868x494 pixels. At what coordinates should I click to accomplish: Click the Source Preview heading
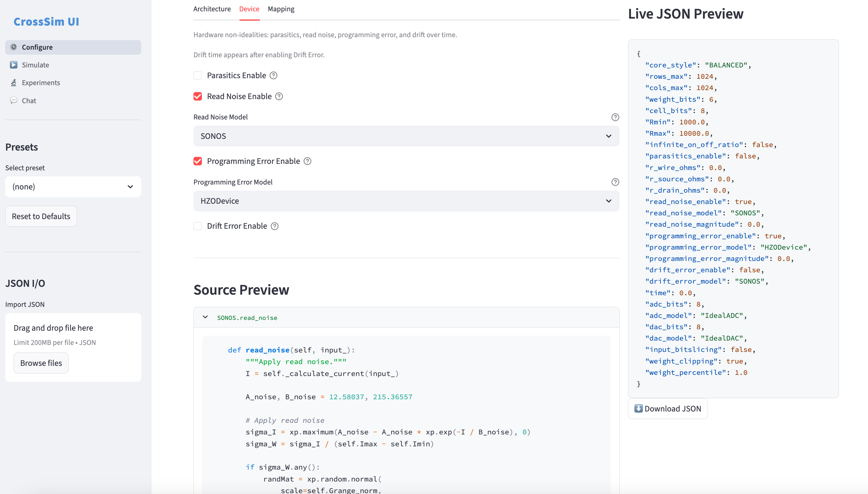point(241,290)
